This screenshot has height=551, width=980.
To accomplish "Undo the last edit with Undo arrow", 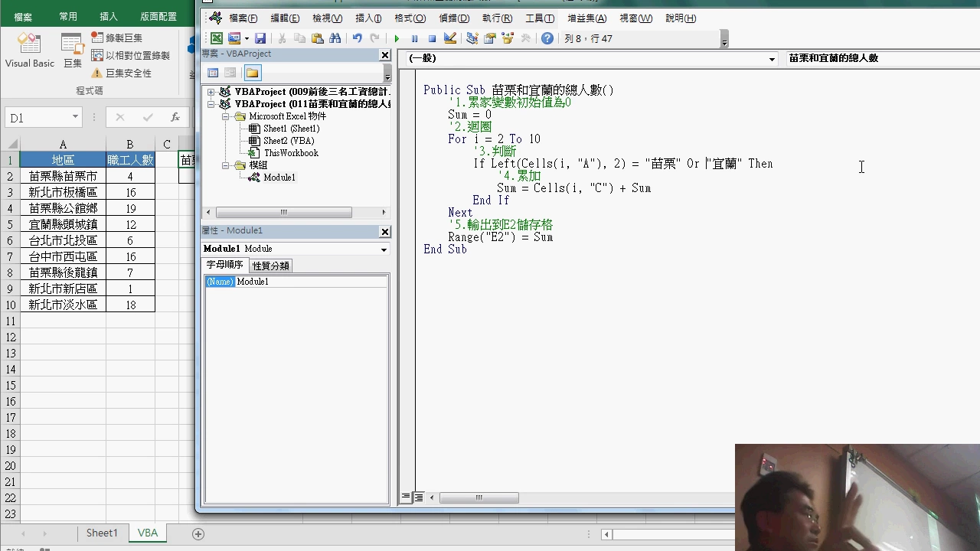I will [357, 38].
